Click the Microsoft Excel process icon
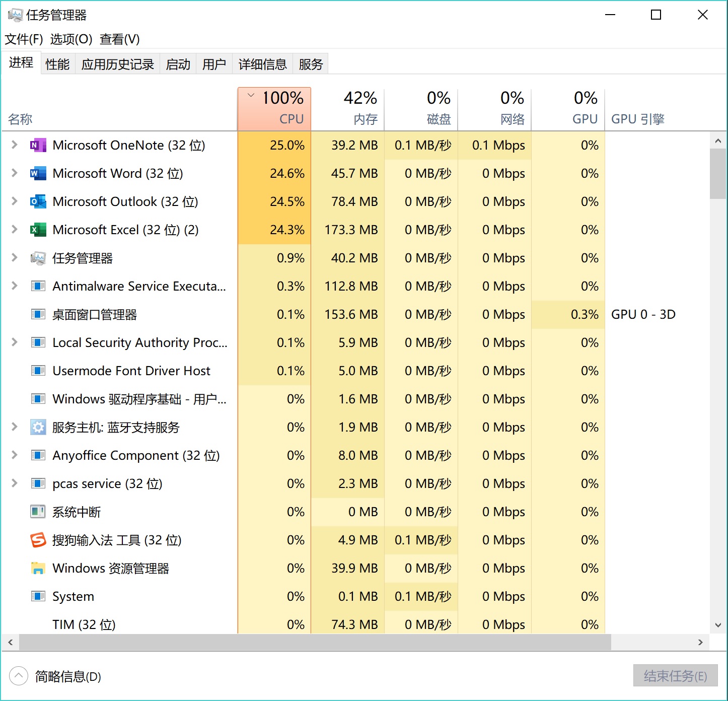Viewport: 728px width, 701px height. tap(37, 230)
